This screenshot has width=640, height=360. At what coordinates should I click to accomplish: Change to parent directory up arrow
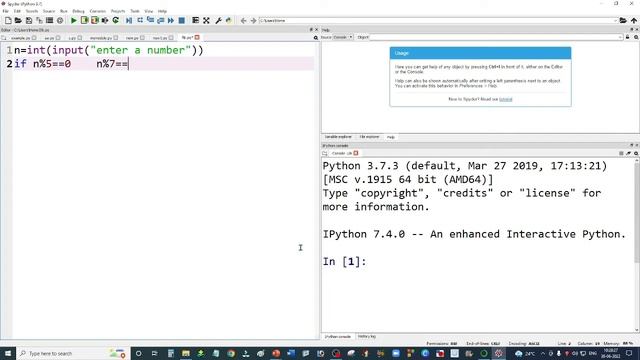coord(633,20)
